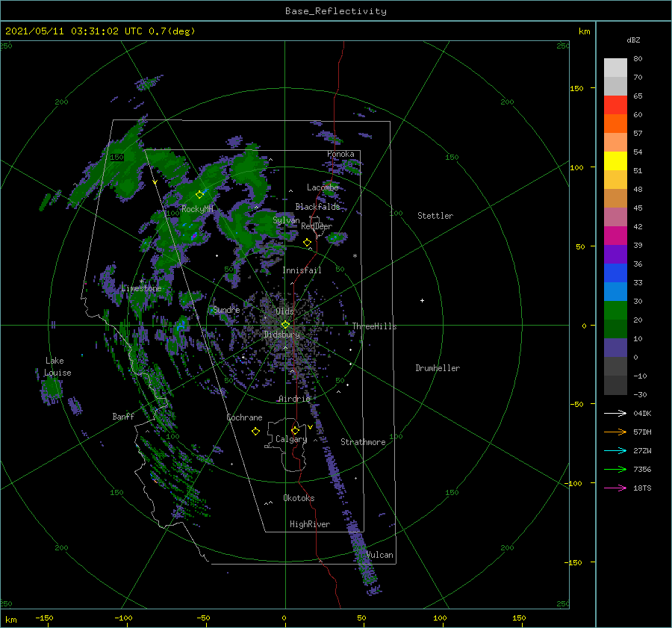
Task: Click the yellow diamond marker west of Calgary
Action: pyautogui.click(x=255, y=432)
